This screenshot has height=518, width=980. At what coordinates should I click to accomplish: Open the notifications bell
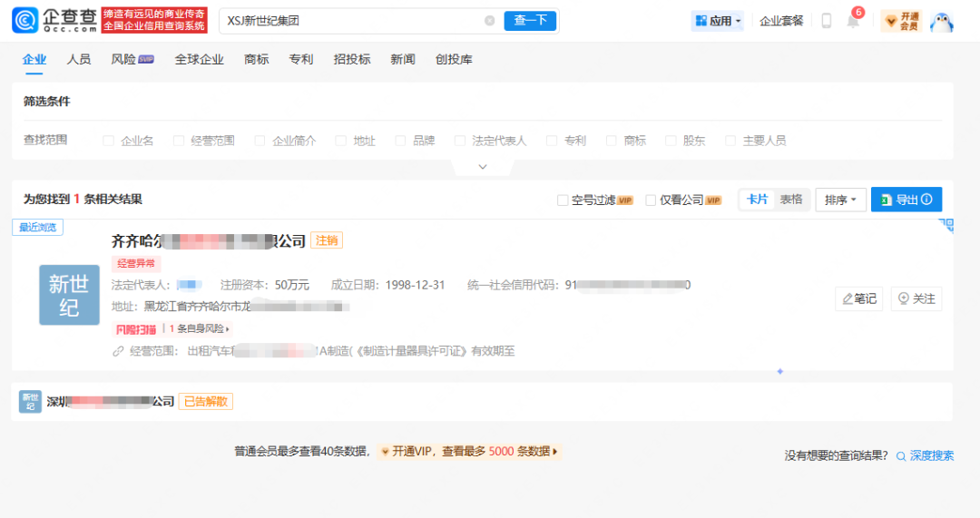click(x=852, y=21)
